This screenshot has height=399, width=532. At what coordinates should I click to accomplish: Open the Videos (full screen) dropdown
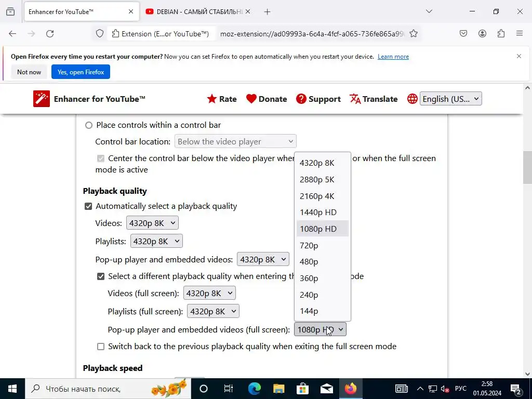[x=209, y=293]
